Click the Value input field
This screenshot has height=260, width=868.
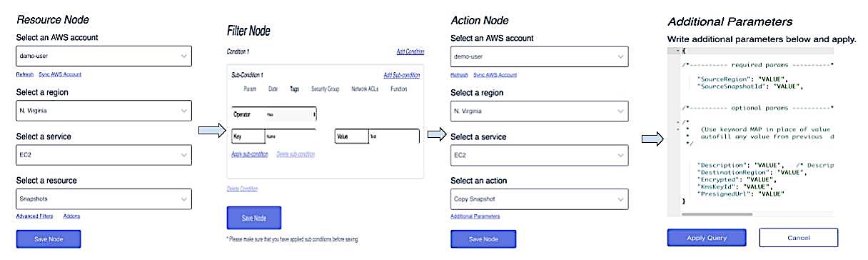click(x=377, y=136)
